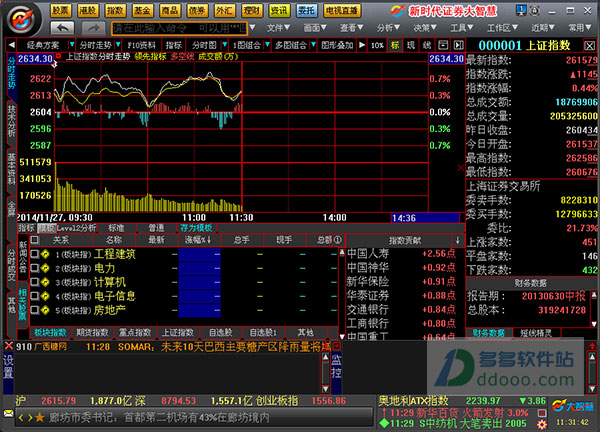
Task: Check the 计算机 row checkbox
Action: [34, 282]
